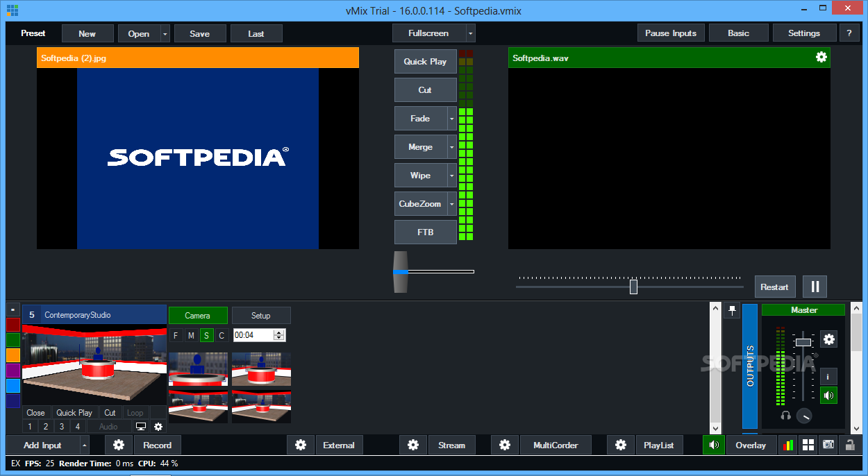Click the Quick Play transition button
Screen dimensions: 868x476
click(x=426, y=62)
